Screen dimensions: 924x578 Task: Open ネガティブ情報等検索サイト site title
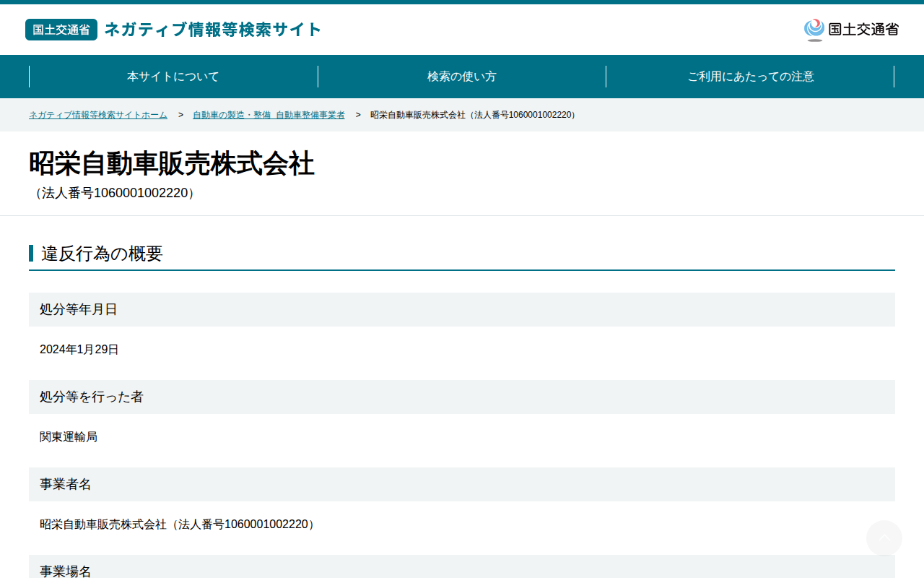point(213,30)
